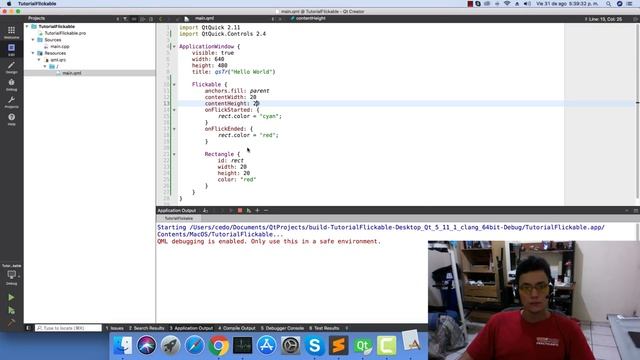This screenshot has height=360, width=640.
Task: Open Safari from the Dock
Action: [195, 346]
